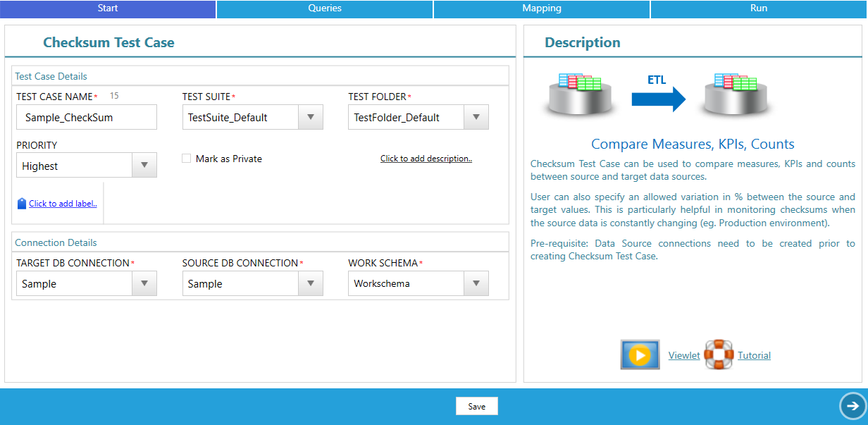Go to next step with arrow button
This screenshot has width=868, height=425.
[852, 405]
